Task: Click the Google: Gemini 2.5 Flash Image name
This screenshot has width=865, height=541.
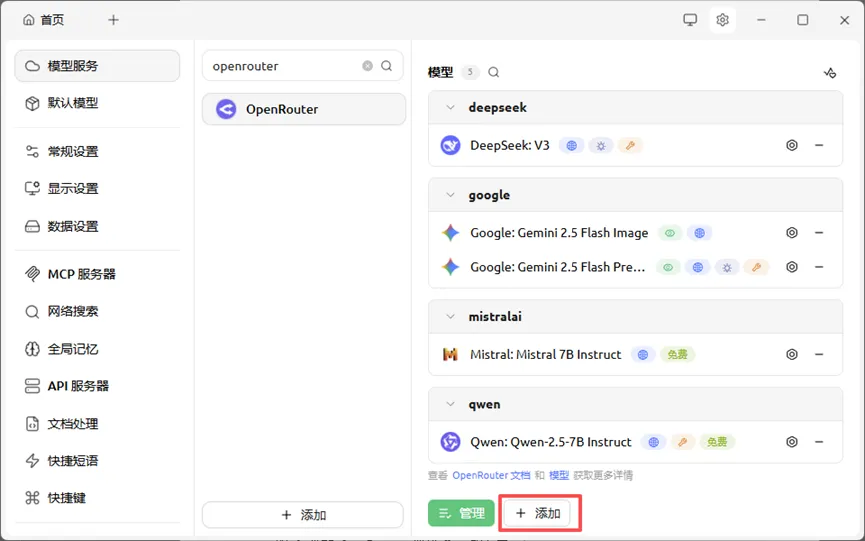Action: coord(559,233)
